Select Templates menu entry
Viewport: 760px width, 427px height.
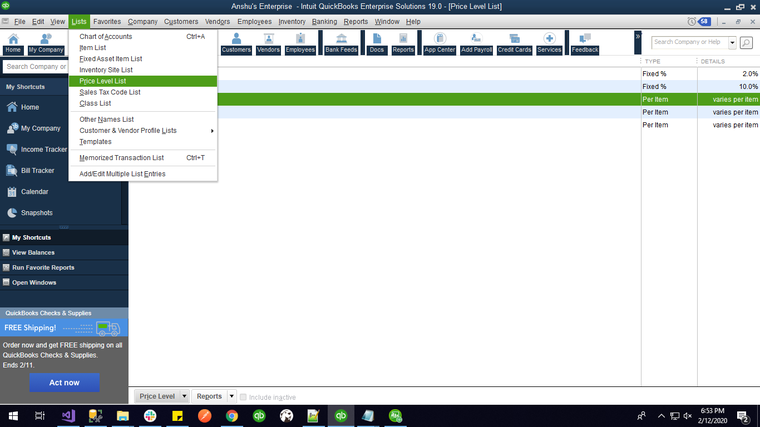[x=142, y=142]
